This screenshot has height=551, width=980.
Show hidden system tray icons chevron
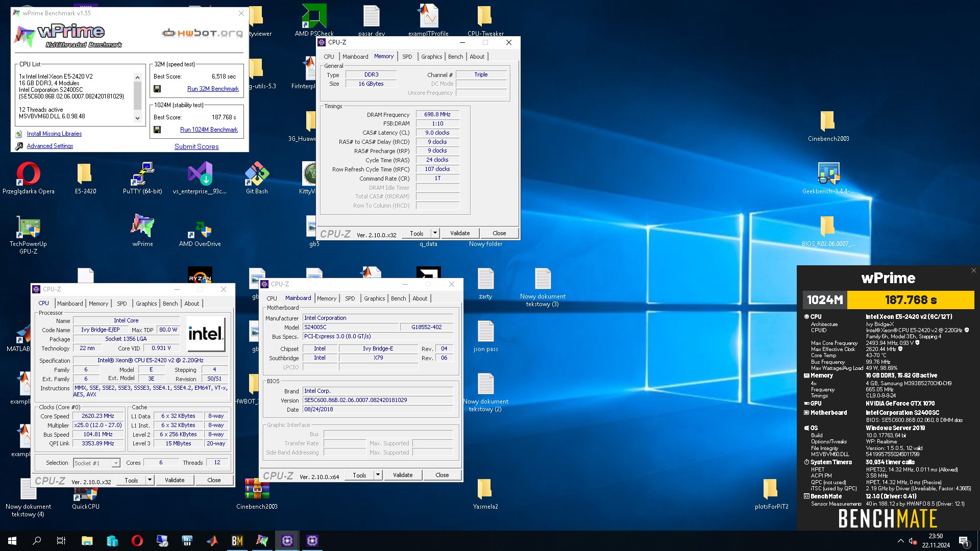(x=900, y=541)
